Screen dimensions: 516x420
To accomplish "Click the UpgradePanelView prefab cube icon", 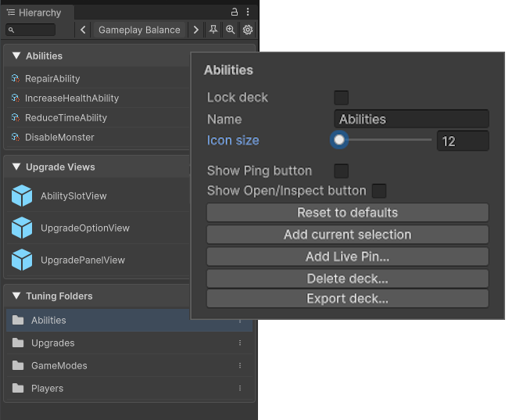I will [22, 260].
